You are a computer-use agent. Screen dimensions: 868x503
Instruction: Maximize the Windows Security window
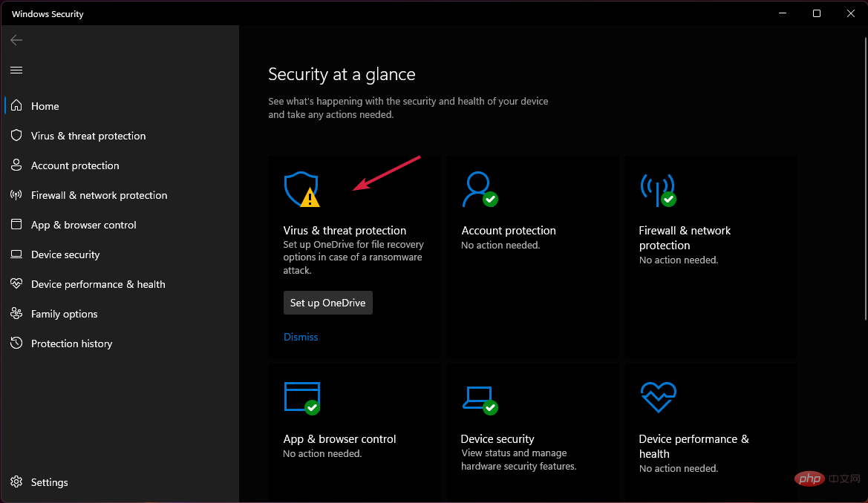click(817, 13)
